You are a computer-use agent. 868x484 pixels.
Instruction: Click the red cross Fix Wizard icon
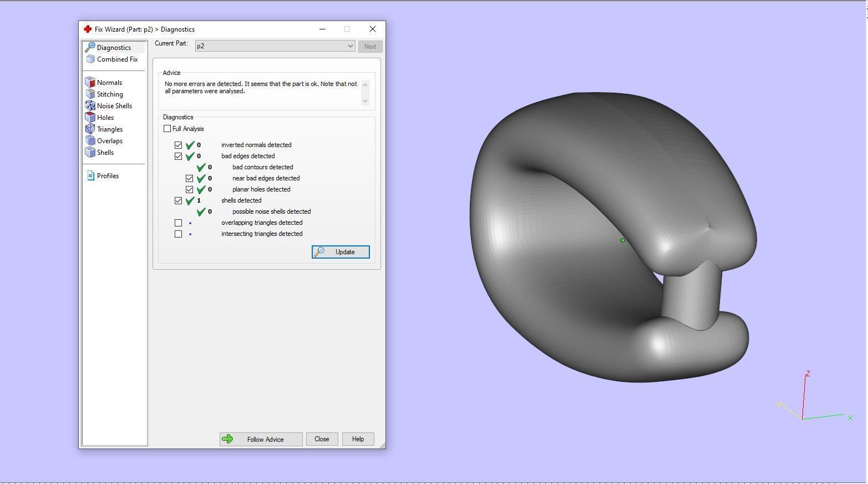(x=88, y=29)
